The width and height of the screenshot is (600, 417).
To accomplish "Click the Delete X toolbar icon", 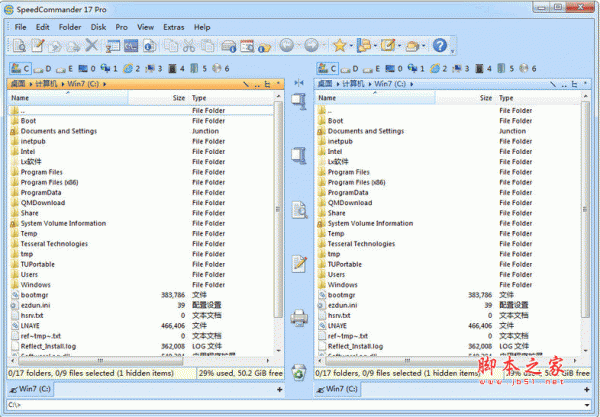I will (91, 45).
